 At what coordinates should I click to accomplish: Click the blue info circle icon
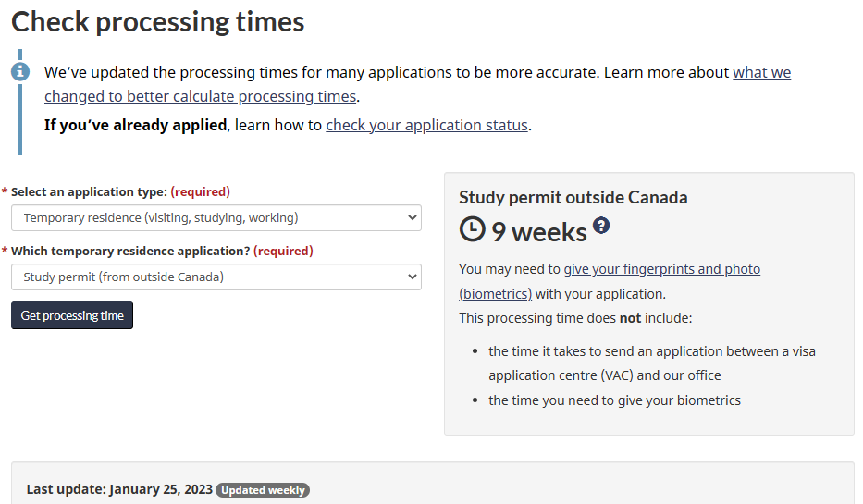coord(20,71)
